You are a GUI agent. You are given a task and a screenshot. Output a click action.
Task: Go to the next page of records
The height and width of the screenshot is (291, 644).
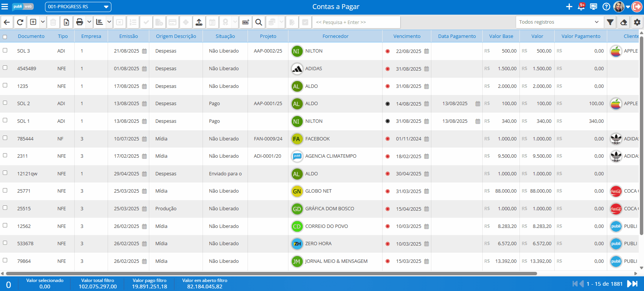[629, 284]
